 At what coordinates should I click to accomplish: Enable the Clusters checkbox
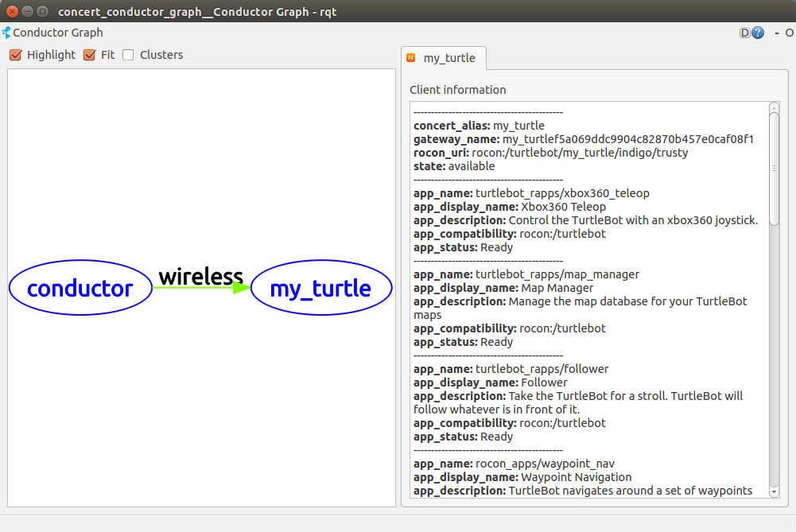[128, 55]
